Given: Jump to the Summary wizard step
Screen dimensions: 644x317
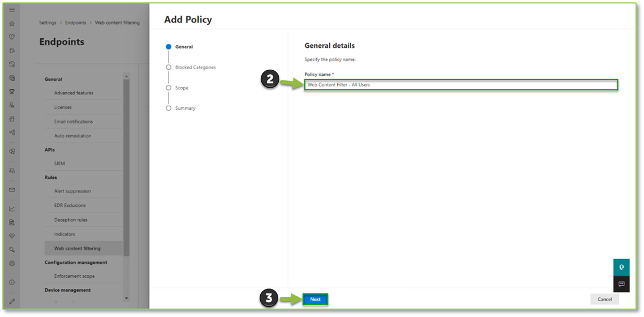Looking at the screenshot, I should (x=185, y=108).
